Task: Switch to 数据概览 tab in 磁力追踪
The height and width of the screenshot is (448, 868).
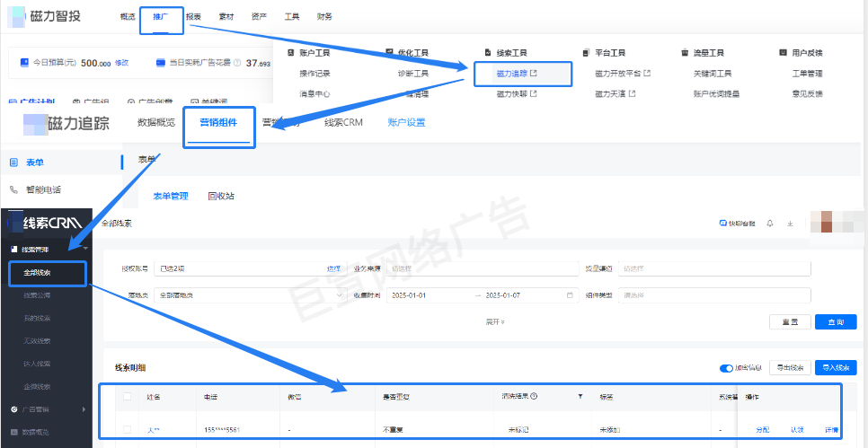Action: coord(156,123)
